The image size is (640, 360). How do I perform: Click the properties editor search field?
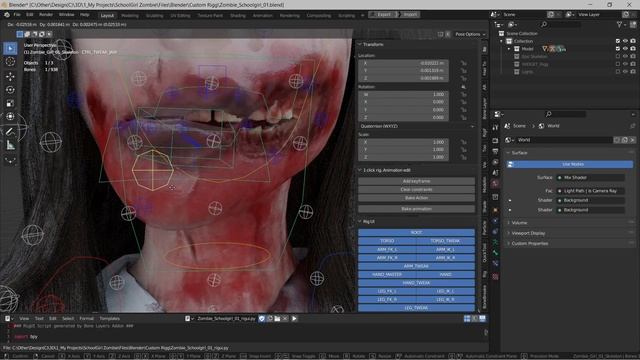pyautogui.click(x=566, y=114)
